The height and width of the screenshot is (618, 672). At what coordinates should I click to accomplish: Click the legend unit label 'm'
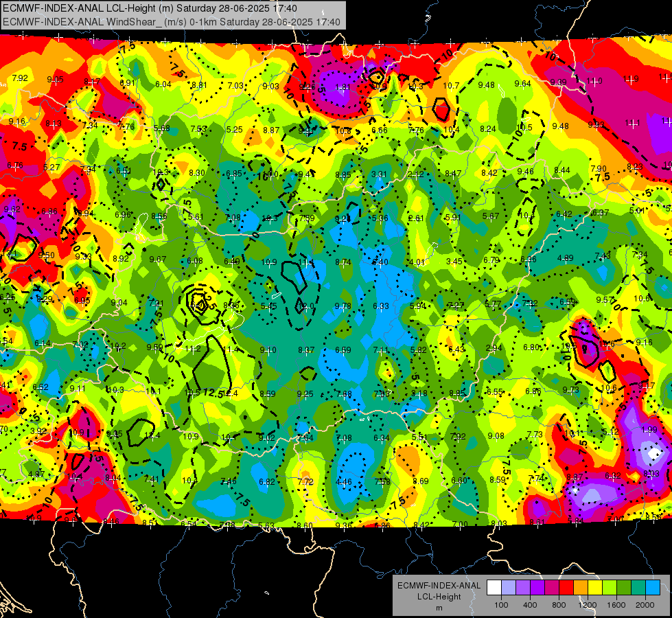[439, 608]
